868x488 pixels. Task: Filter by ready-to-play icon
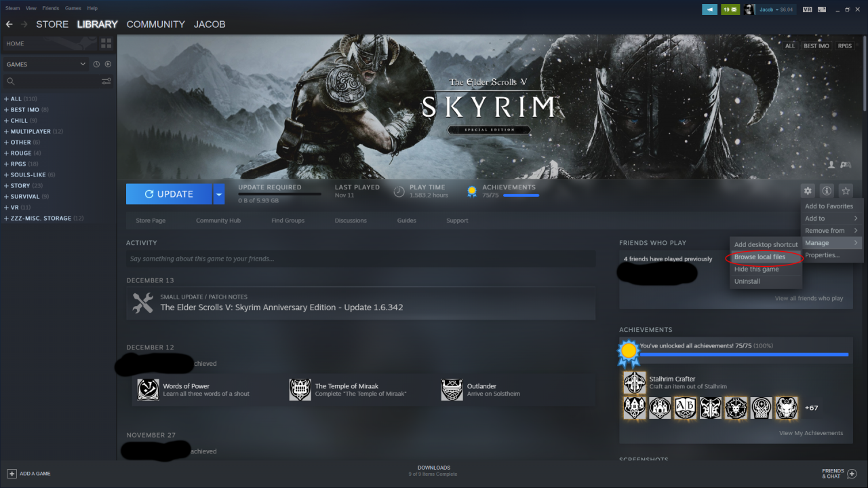[108, 64]
